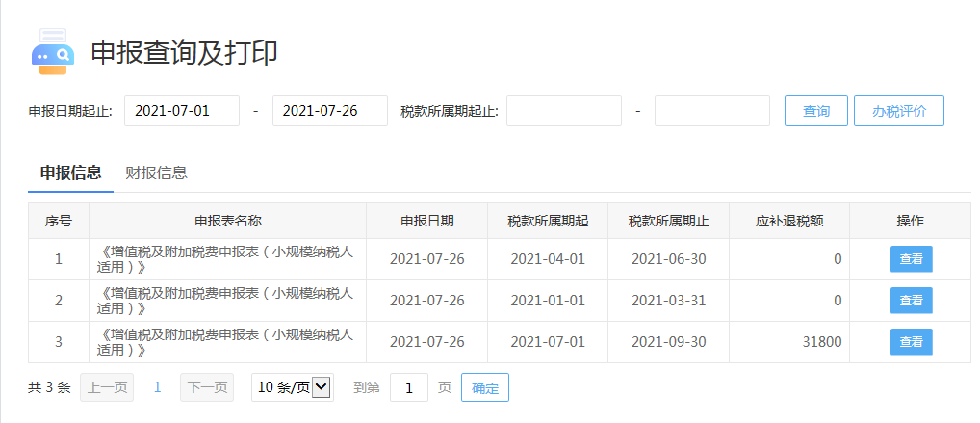Click the 办税评价 button

click(899, 112)
